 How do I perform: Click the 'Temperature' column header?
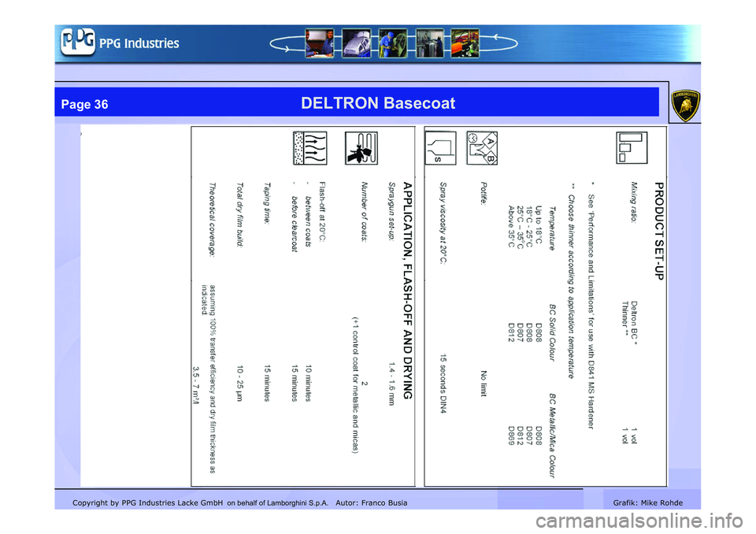(x=552, y=228)
